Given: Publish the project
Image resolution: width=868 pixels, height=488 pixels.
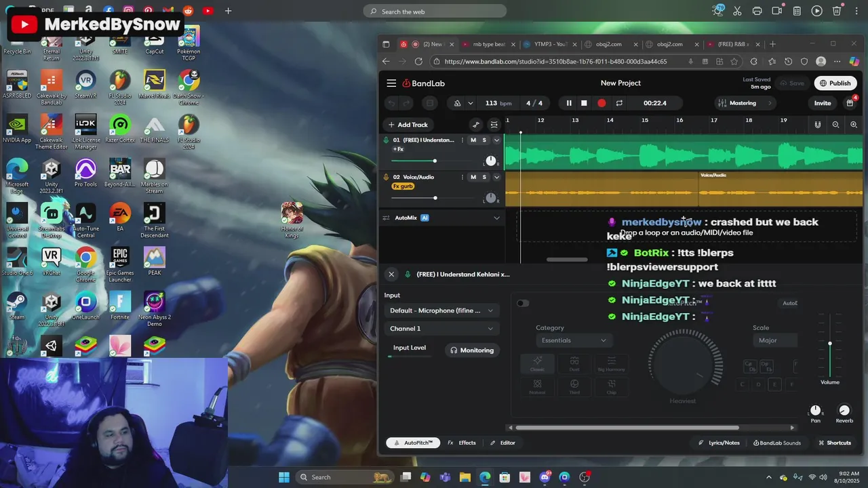Looking at the screenshot, I should pos(835,83).
